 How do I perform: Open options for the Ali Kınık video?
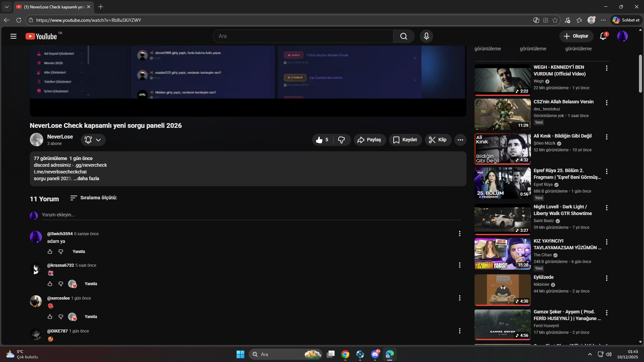[x=607, y=137]
